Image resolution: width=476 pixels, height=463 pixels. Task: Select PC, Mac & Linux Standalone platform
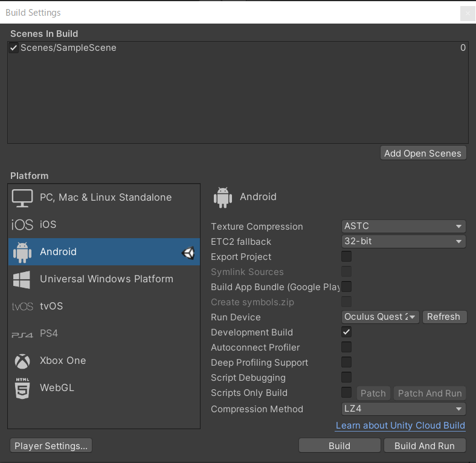104,198
